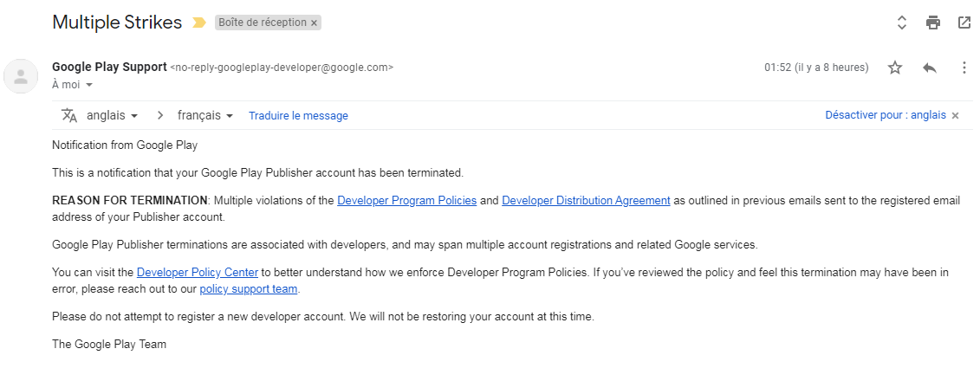Screen dimensions: 980x381
Task: Open the three-dot more options menu
Action: click(x=964, y=68)
